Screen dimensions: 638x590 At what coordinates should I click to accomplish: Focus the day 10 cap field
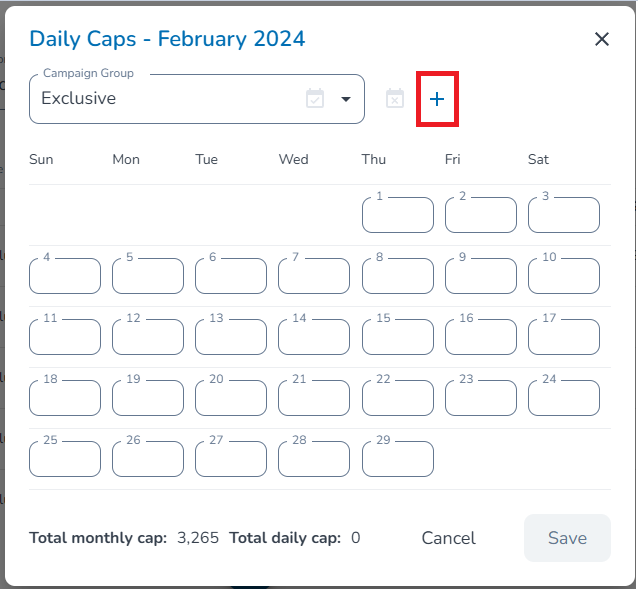[564, 277]
